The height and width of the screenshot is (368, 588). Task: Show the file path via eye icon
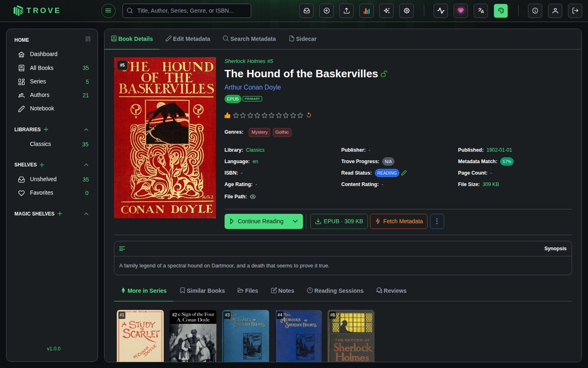tap(253, 197)
